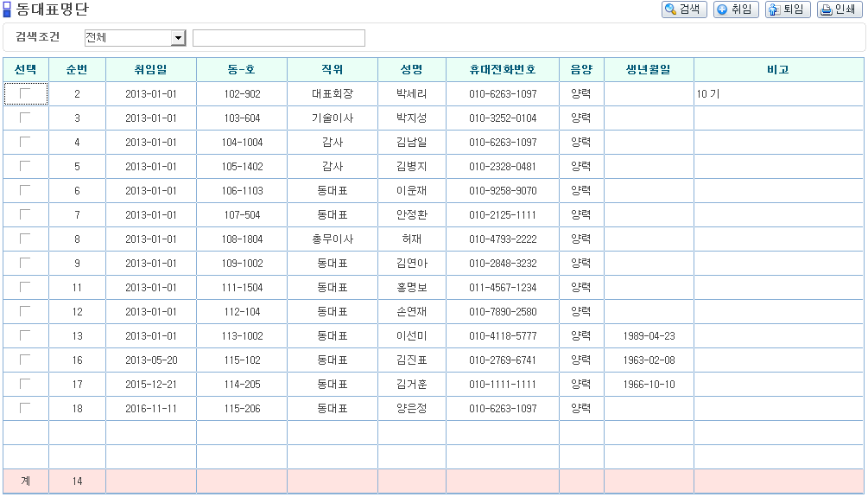Screen dimensions: 868x497
Task: Click the 생년월일 column header
Action: click(x=649, y=69)
